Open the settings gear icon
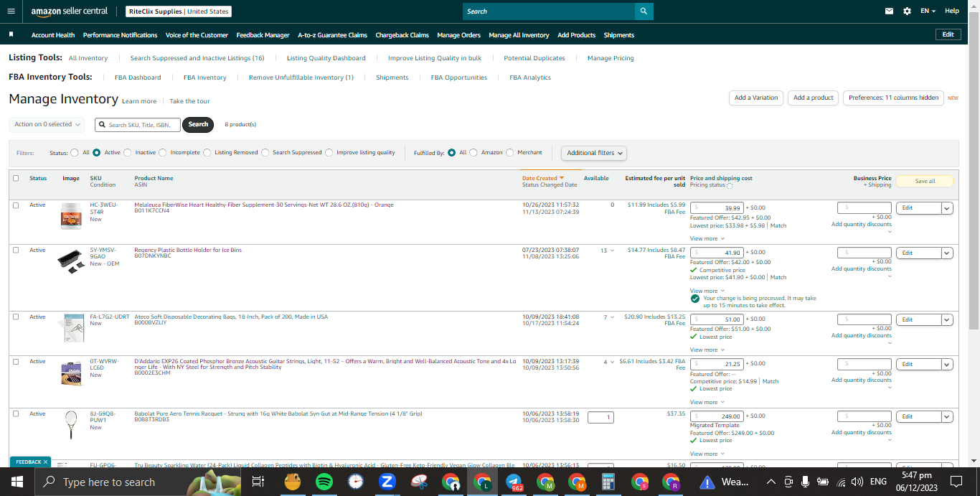 [x=907, y=11]
